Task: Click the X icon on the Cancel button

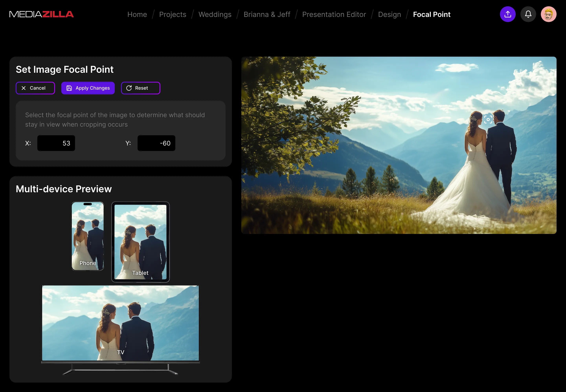Action: click(x=24, y=88)
